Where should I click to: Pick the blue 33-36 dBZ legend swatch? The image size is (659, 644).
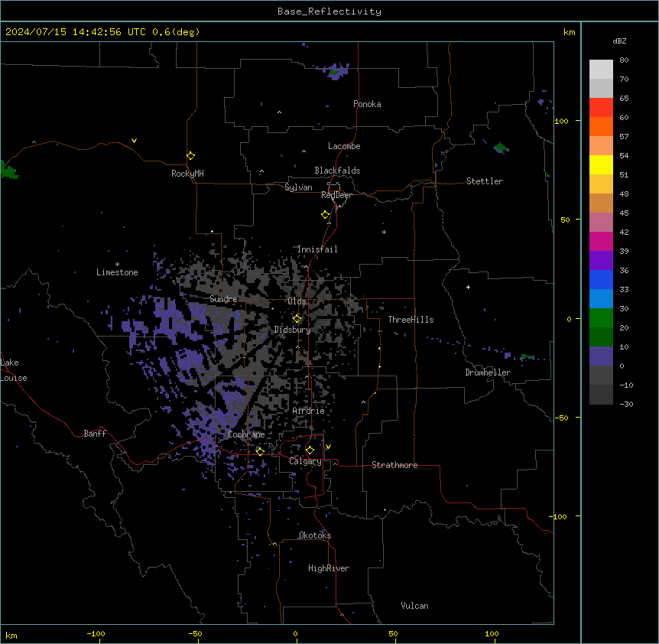pyautogui.click(x=601, y=279)
